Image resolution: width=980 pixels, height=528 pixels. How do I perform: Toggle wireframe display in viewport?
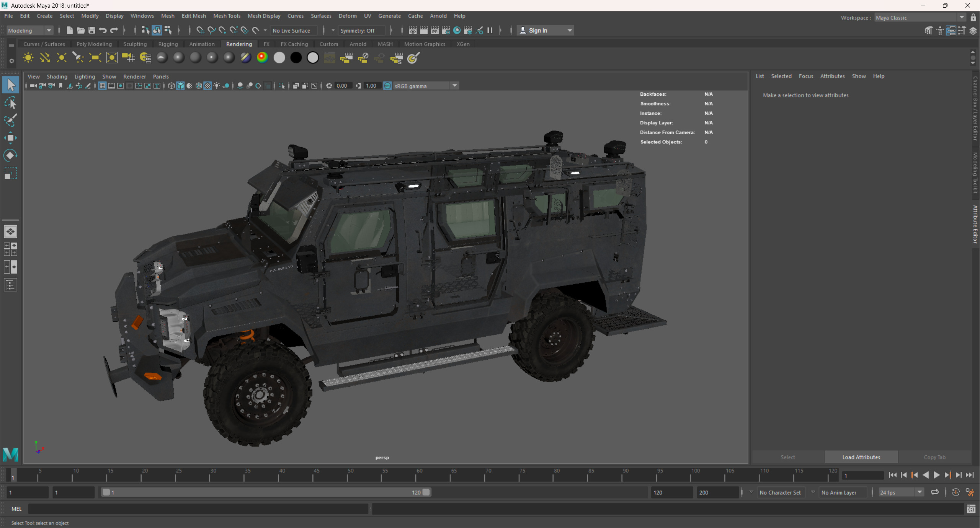171,86
